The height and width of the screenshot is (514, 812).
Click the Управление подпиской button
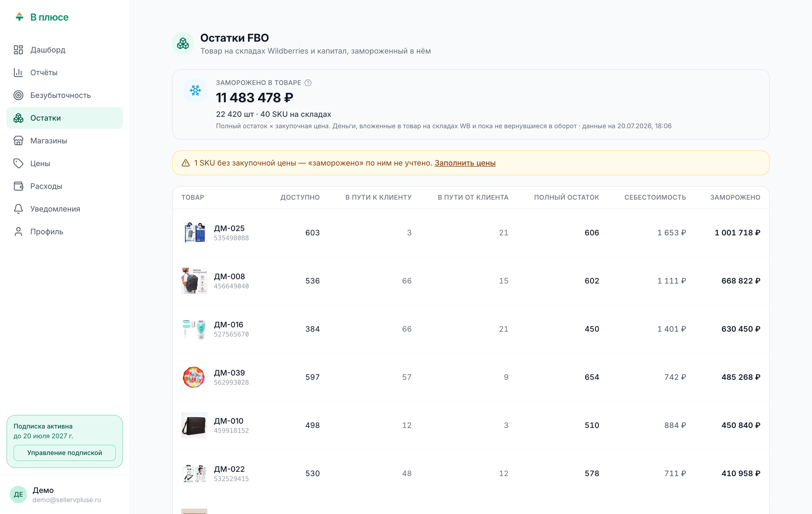click(x=65, y=453)
